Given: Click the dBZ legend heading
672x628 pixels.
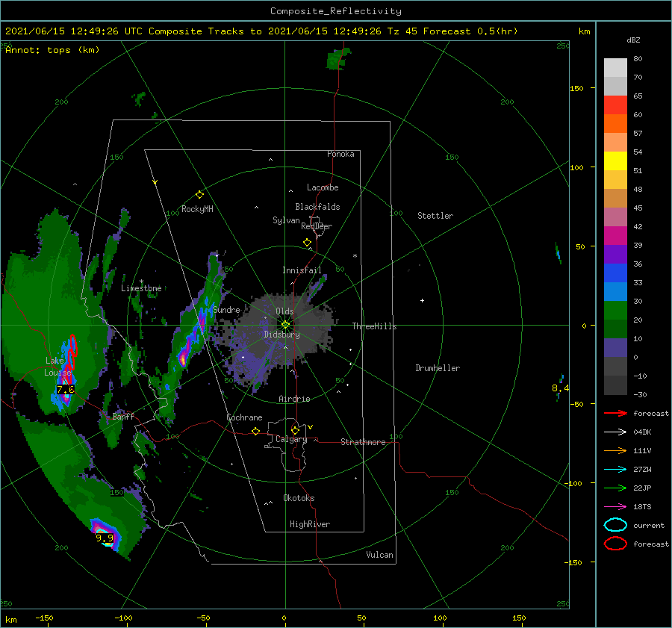Looking at the screenshot, I should tap(633, 40).
